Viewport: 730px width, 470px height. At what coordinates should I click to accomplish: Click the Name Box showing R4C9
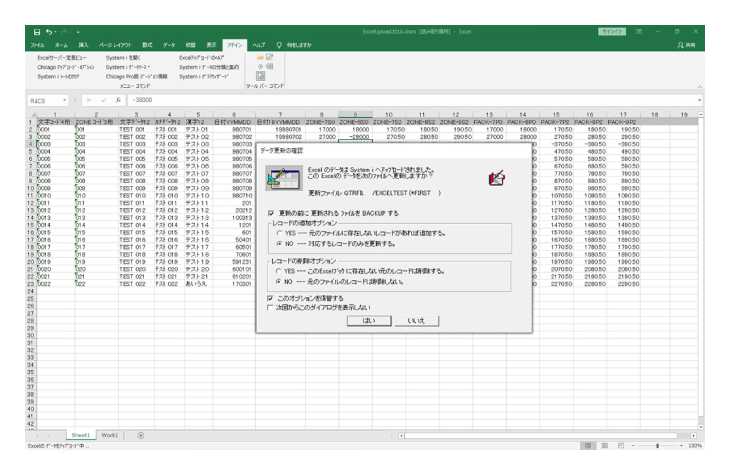tap(44, 101)
